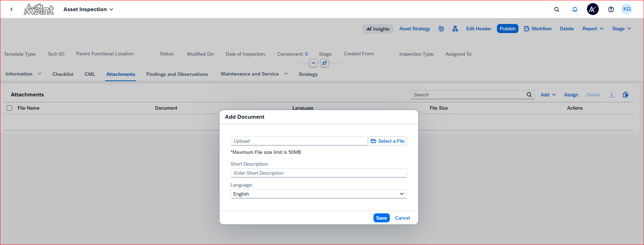Click the dark round AsInt assistant icon
The width and height of the screenshot is (644, 245).
(593, 9)
